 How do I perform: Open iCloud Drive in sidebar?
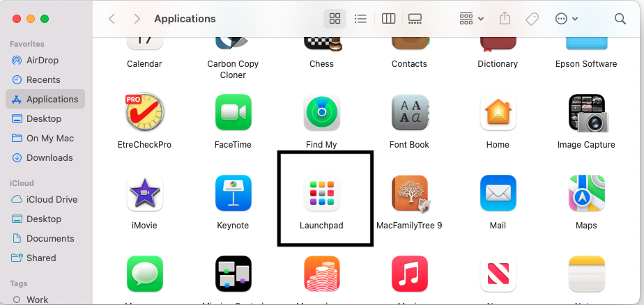coord(45,199)
